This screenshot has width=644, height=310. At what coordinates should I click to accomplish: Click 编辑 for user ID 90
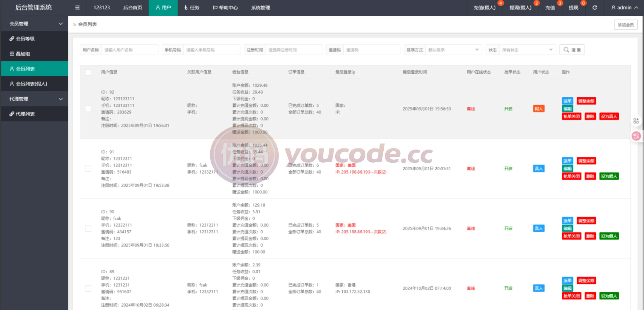click(567, 228)
